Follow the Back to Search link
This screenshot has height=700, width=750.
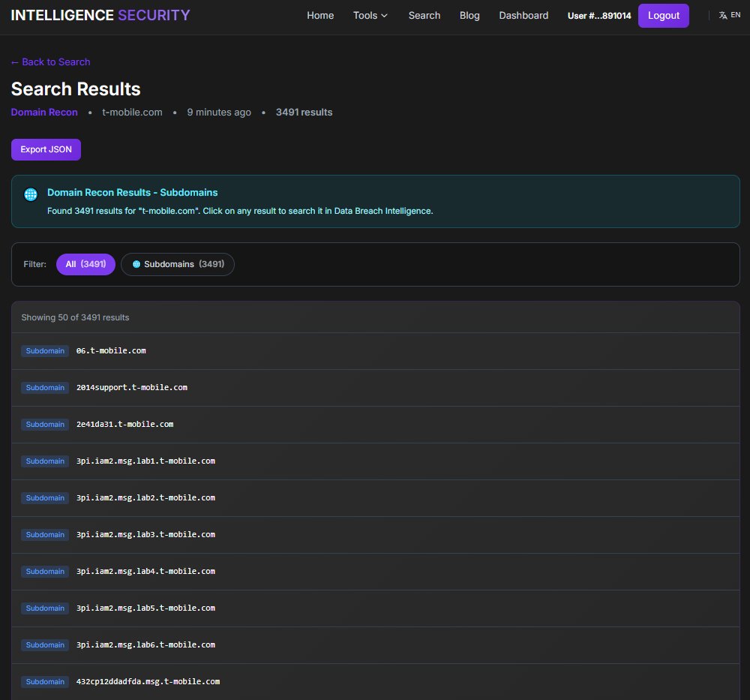click(x=51, y=62)
